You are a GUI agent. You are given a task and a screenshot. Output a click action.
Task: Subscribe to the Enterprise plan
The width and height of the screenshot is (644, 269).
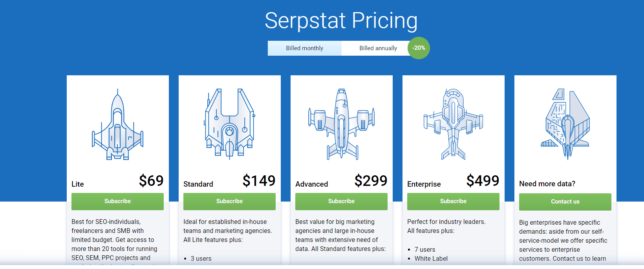453,201
